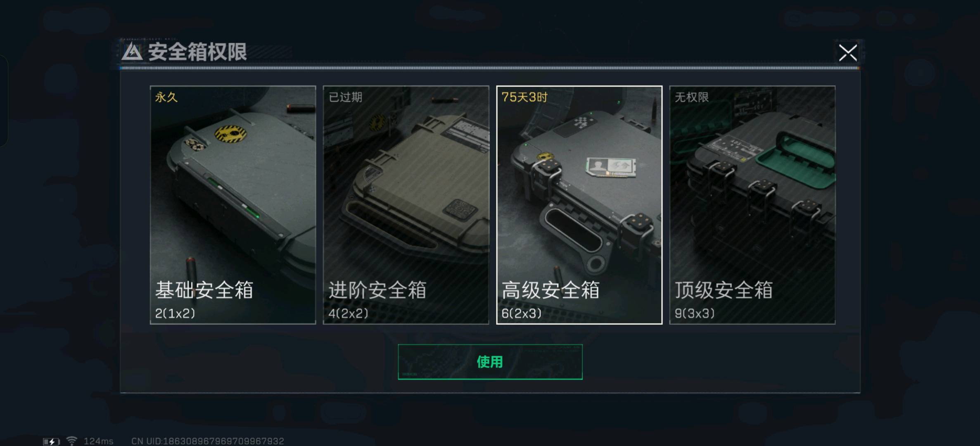Screen dimensions: 980x446
Task: Select the 进阶安全箱 expired card
Action: tap(406, 205)
